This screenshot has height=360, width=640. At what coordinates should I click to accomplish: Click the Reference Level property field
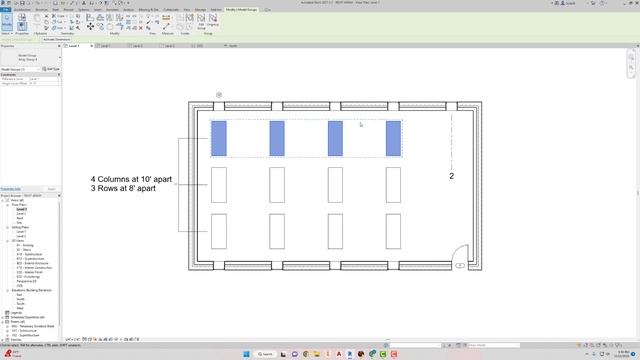tap(44, 79)
